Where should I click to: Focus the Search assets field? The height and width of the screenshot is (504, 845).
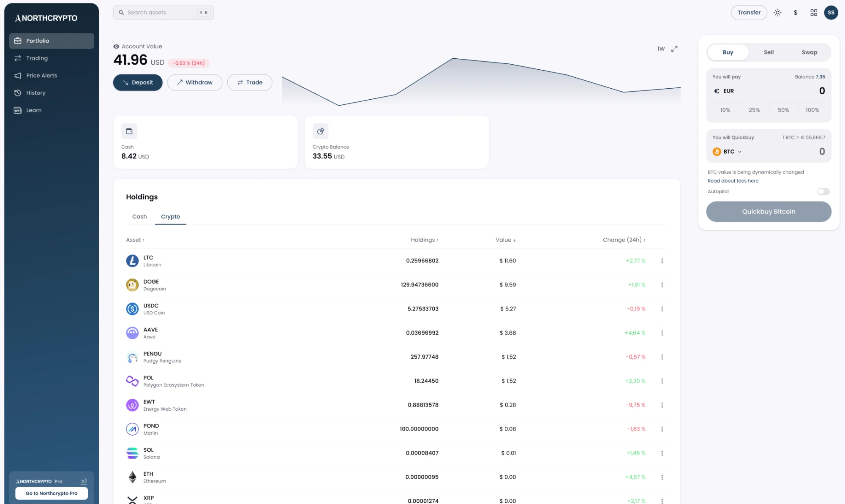click(164, 13)
